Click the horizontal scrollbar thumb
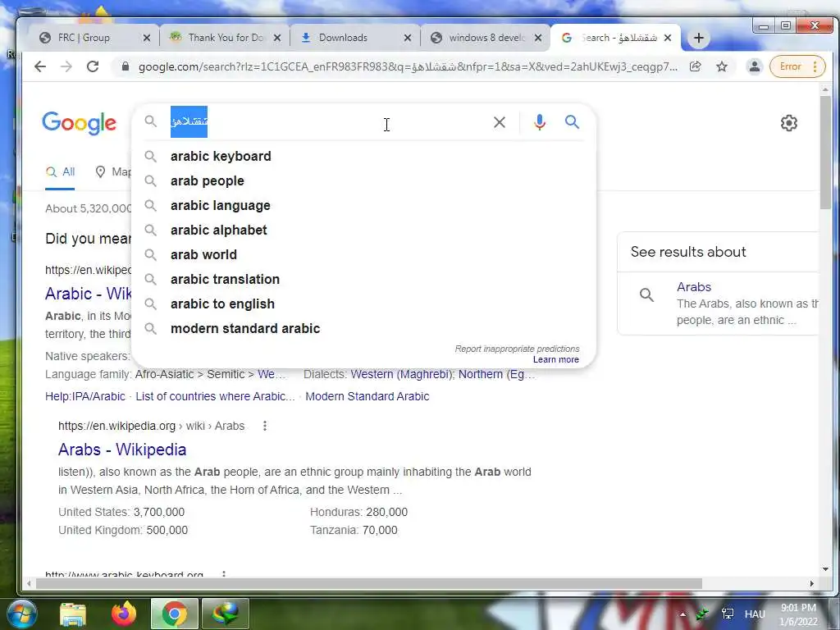 tap(368, 583)
